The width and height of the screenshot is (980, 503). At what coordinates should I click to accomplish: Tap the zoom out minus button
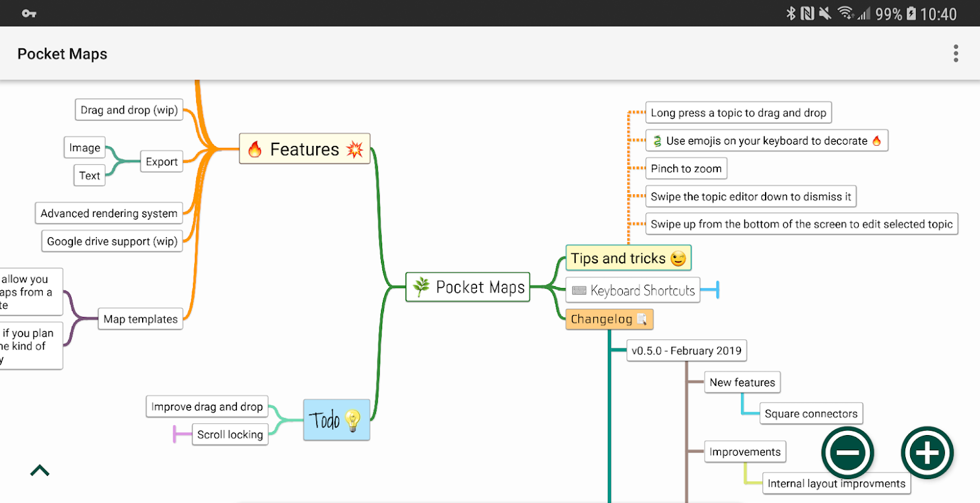[x=847, y=453]
